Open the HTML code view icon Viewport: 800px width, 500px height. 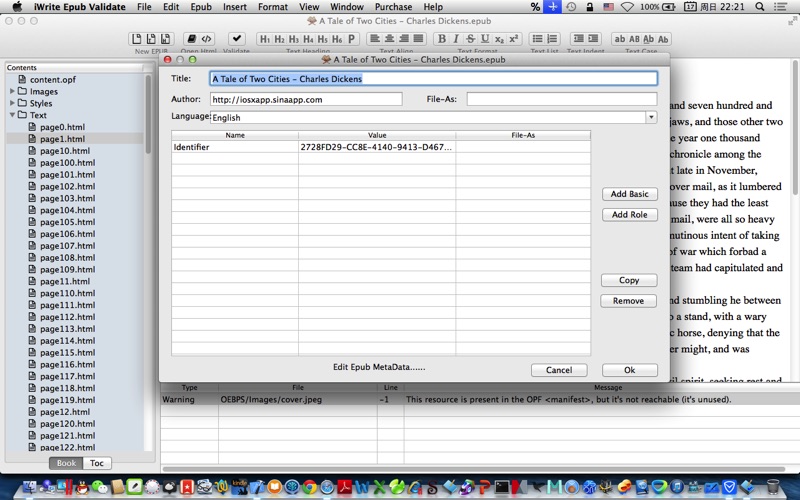206,39
